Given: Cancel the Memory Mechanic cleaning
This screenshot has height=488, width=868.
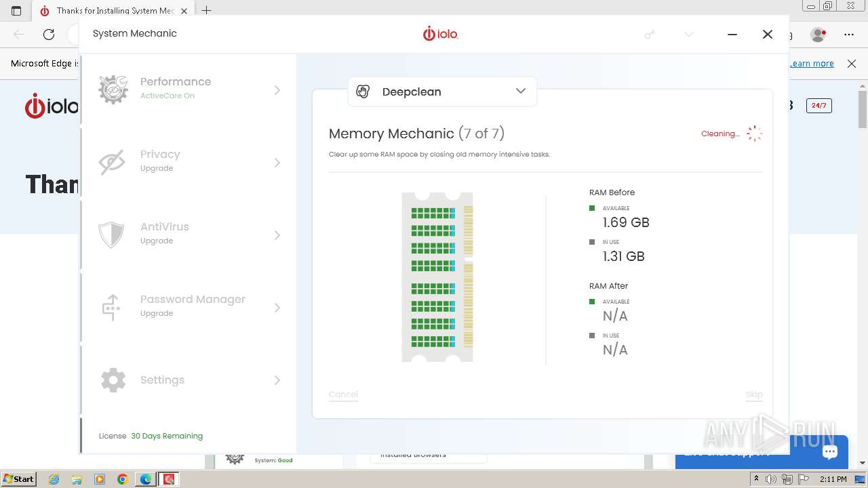Looking at the screenshot, I should point(343,394).
